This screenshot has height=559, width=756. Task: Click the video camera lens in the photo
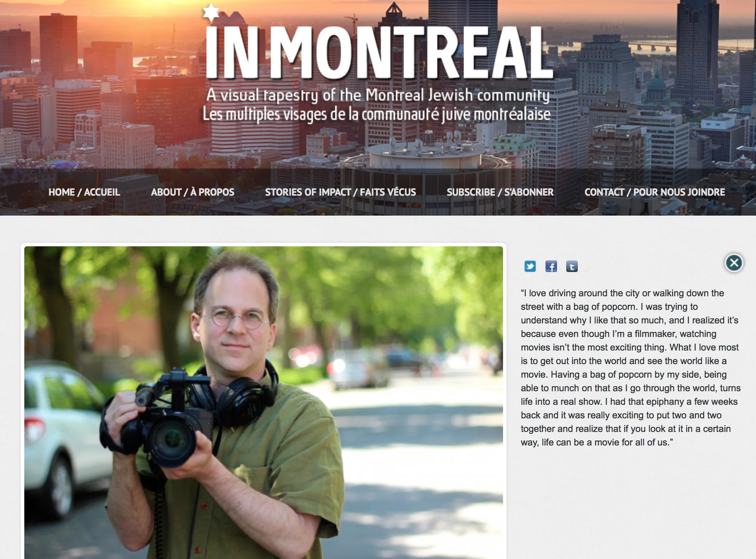pos(171,439)
